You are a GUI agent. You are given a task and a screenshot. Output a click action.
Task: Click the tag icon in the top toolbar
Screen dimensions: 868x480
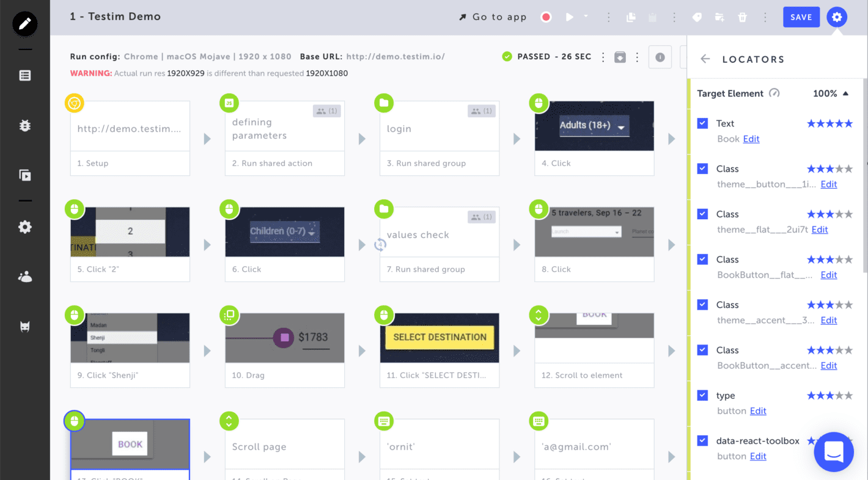[697, 18]
